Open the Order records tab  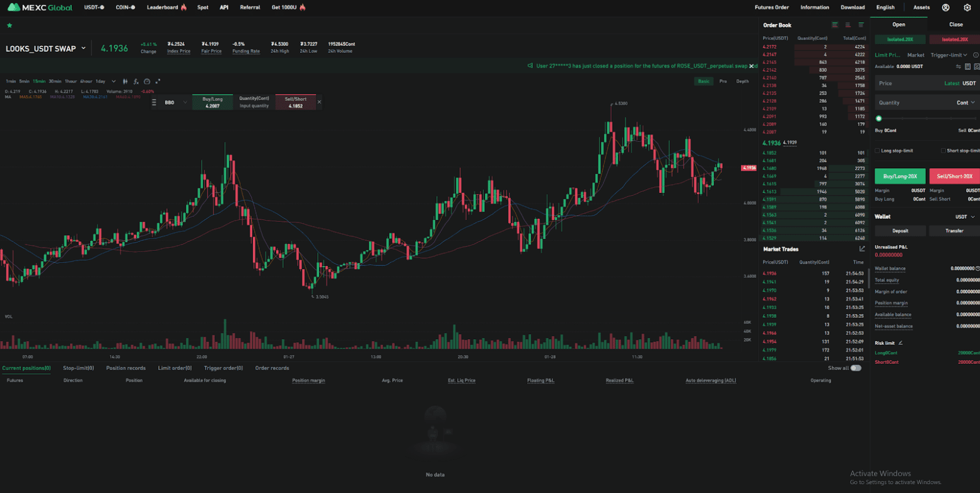coord(272,368)
